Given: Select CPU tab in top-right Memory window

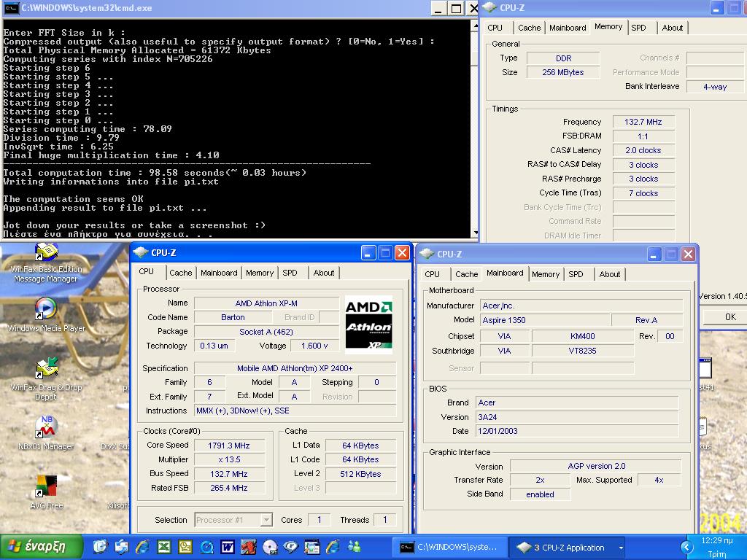Looking at the screenshot, I should pos(495,28).
